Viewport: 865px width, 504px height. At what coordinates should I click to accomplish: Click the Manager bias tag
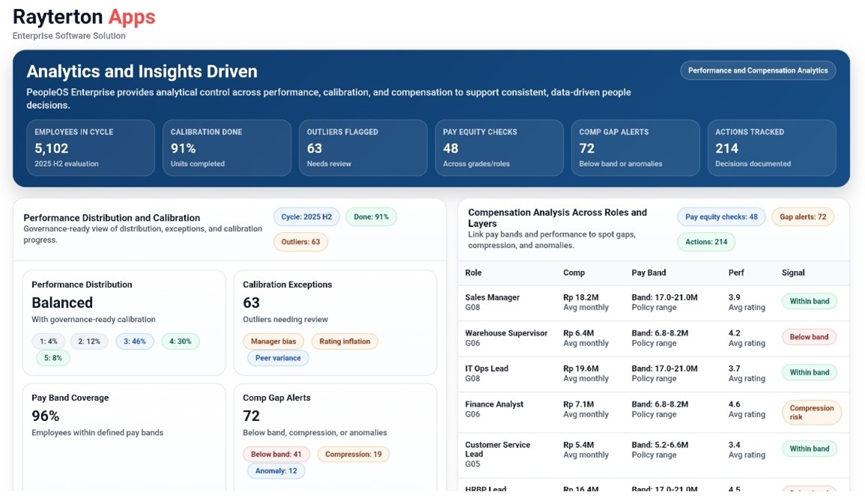coord(273,341)
